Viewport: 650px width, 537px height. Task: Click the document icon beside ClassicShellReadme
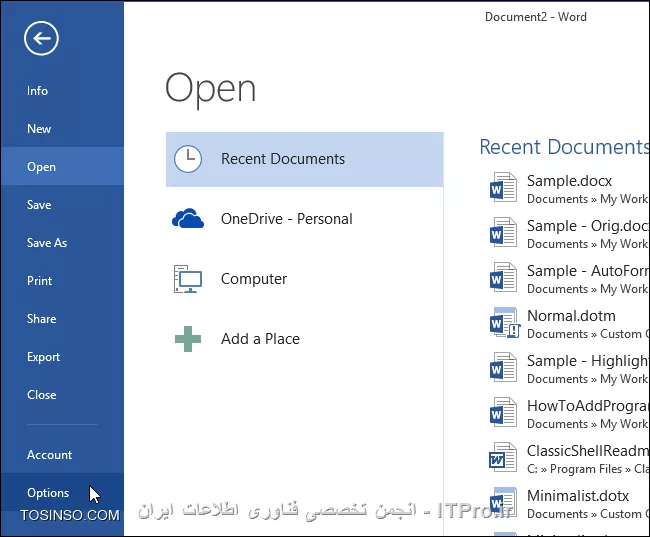503,458
